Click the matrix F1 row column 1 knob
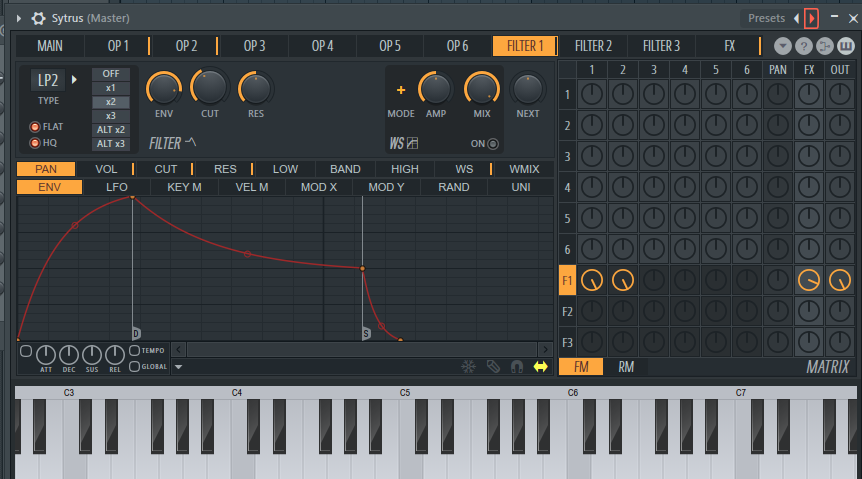 coord(592,280)
